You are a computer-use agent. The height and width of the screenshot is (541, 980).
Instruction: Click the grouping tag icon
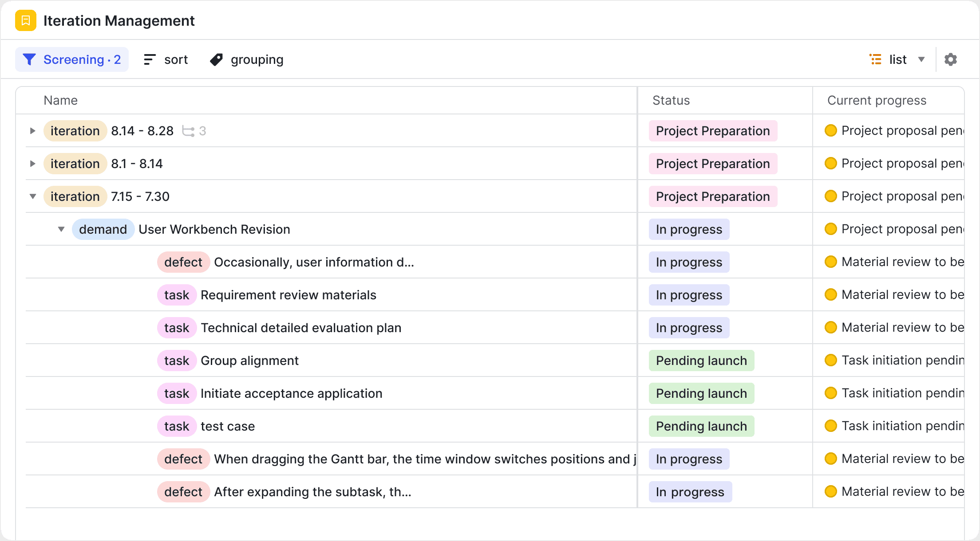[x=216, y=59]
